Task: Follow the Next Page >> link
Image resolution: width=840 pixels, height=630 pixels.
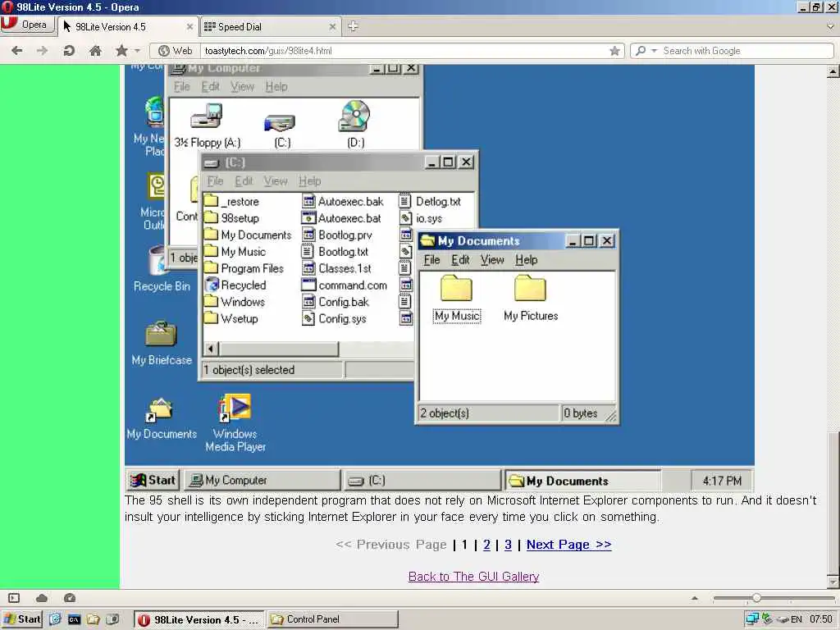Action: click(569, 545)
